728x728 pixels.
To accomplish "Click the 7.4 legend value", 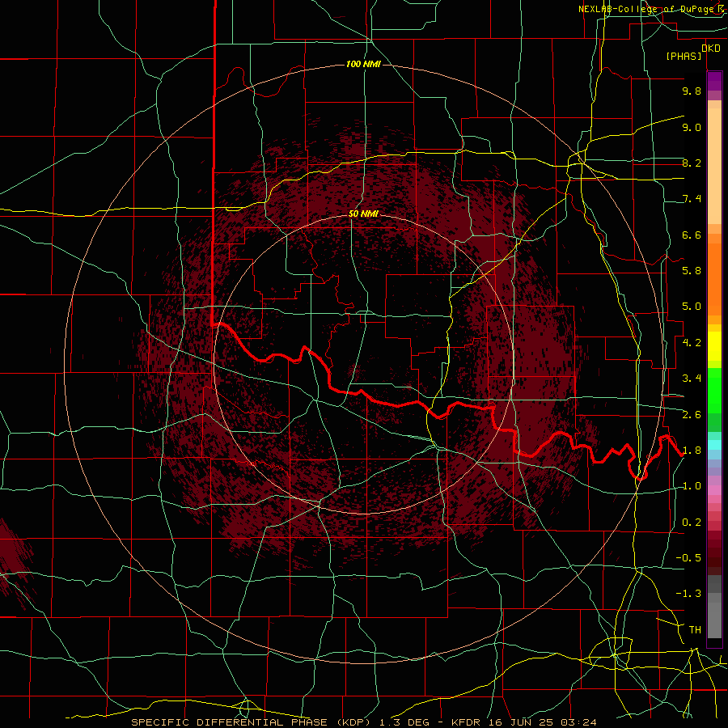I will tap(692, 199).
